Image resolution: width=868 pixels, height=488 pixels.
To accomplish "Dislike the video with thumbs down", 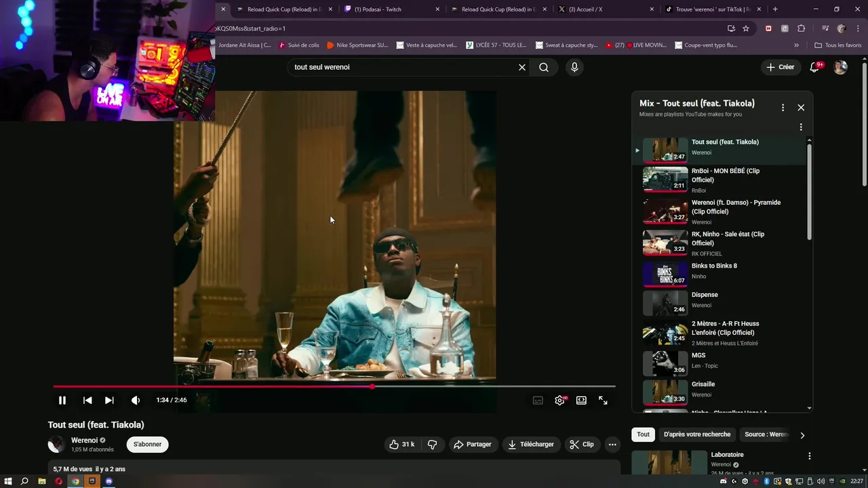I will coord(432,445).
